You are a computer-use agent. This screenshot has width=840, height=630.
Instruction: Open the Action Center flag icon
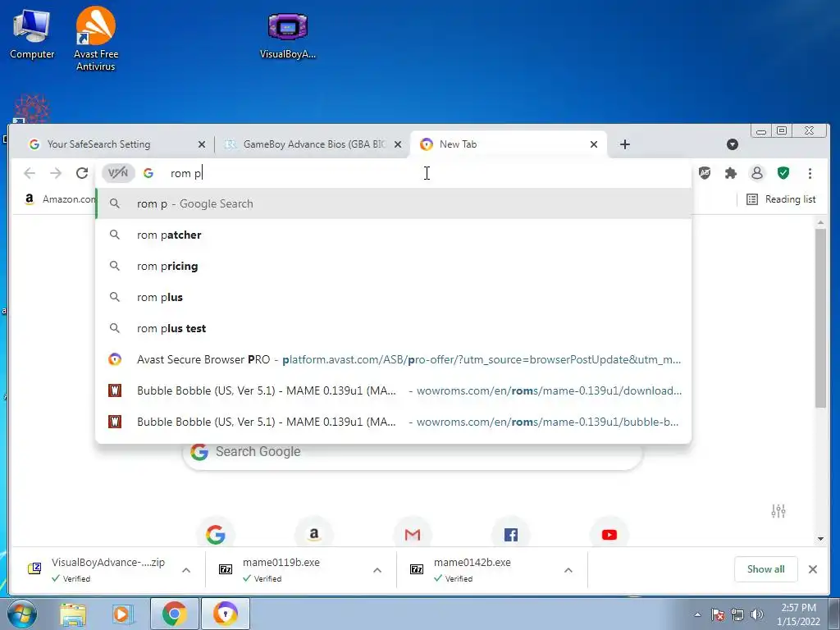[718, 614]
